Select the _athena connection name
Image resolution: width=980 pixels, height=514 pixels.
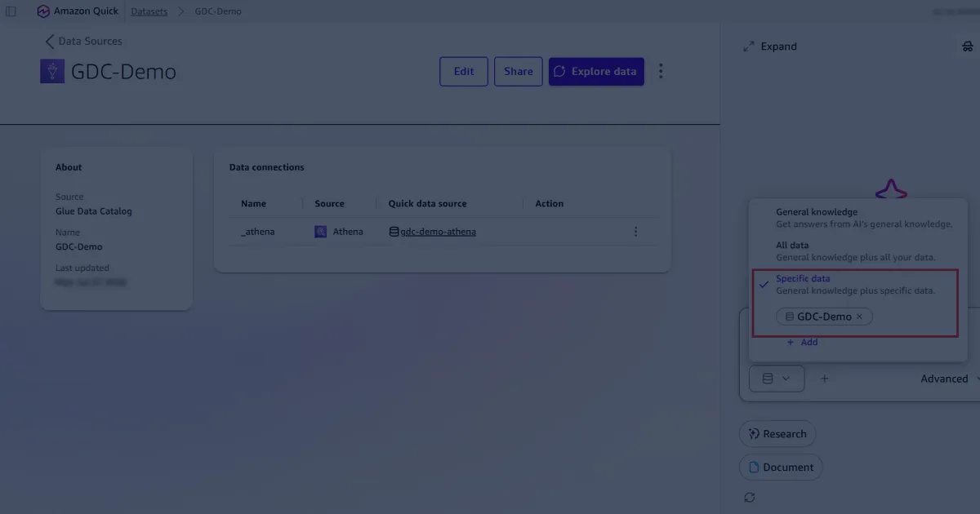click(x=258, y=232)
